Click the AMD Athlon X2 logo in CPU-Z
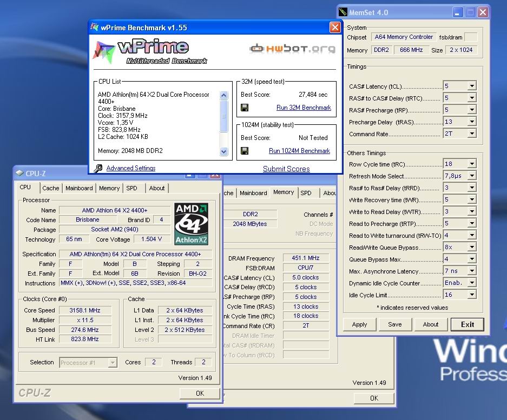 coord(191,224)
